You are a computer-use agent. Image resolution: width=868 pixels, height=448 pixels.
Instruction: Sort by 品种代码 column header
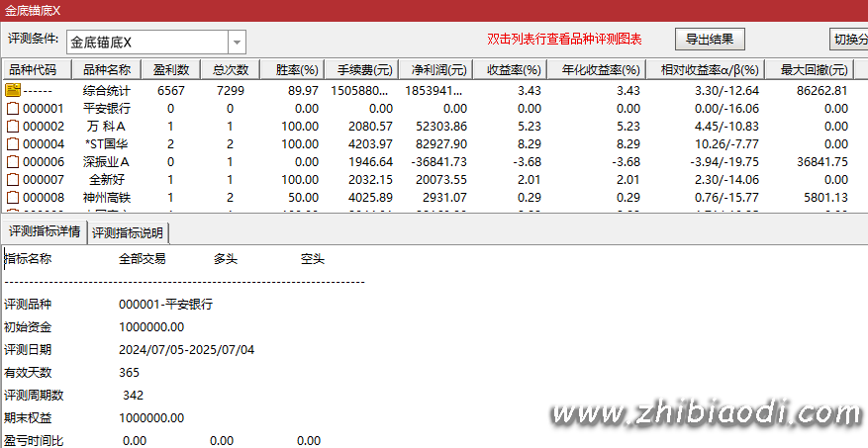coord(37,69)
